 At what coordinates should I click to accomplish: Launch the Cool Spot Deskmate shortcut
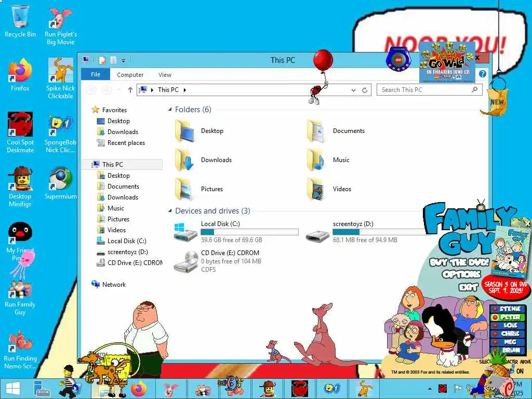tap(20, 132)
